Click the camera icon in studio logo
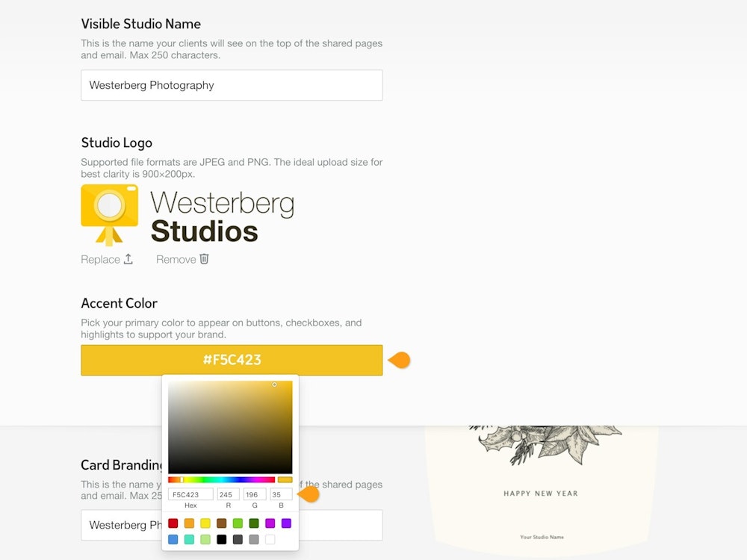This screenshot has width=747, height=560. (x=109, y=214)
